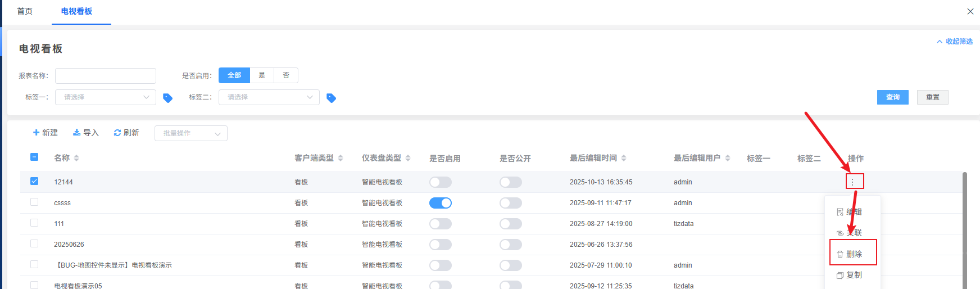Select 删除 in the actions menu
This screenshot has width=980, height=289.
(853, 254)
